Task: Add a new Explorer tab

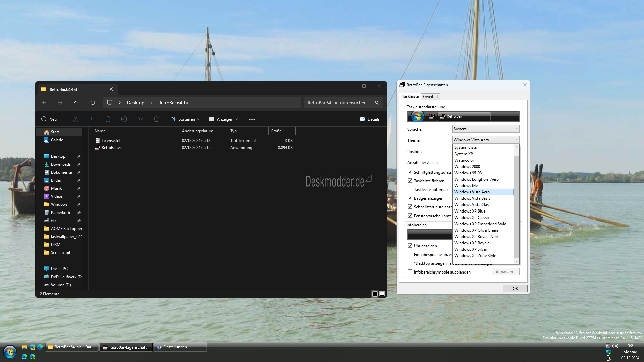Action: pos(126,89)
